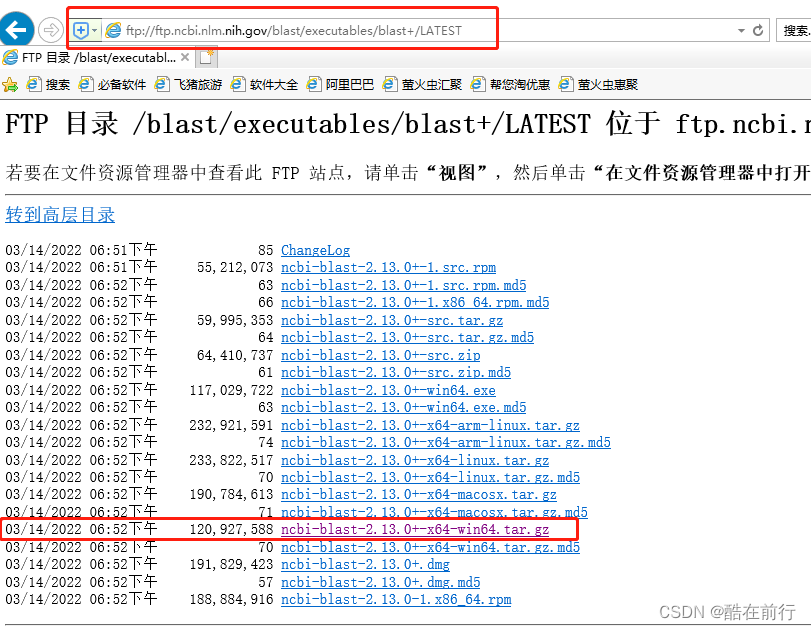
Task: Click the Forward navigation arrow
Action: coord(49,29)
